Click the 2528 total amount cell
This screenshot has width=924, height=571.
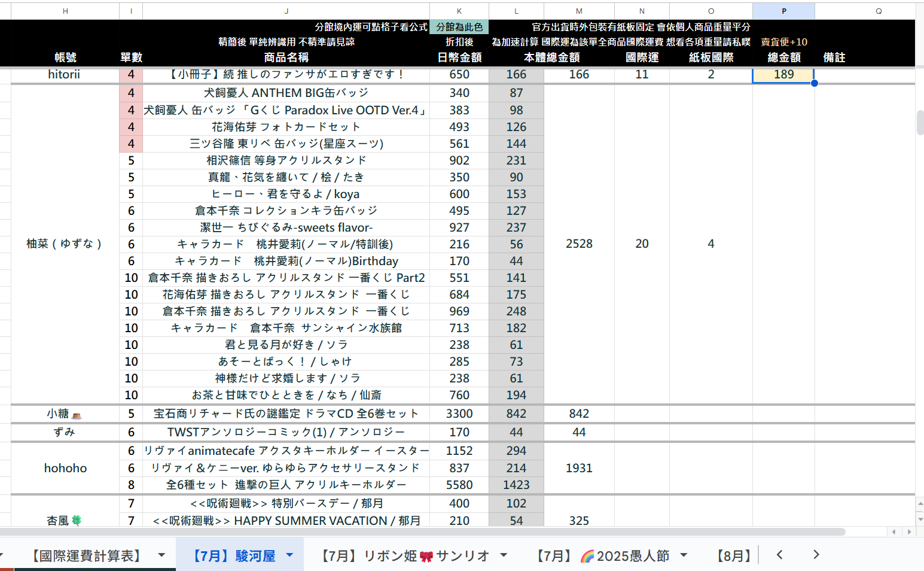[x=579, y=244]
